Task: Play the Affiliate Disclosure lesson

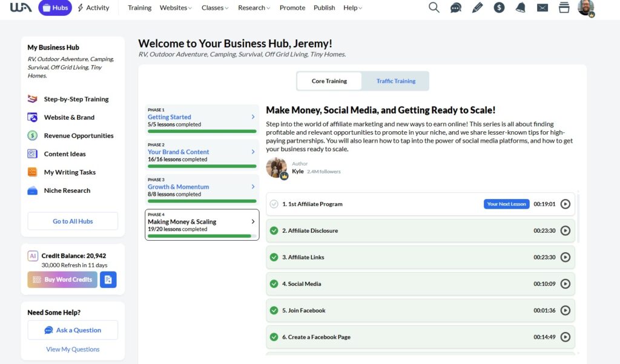Action: 566,230
